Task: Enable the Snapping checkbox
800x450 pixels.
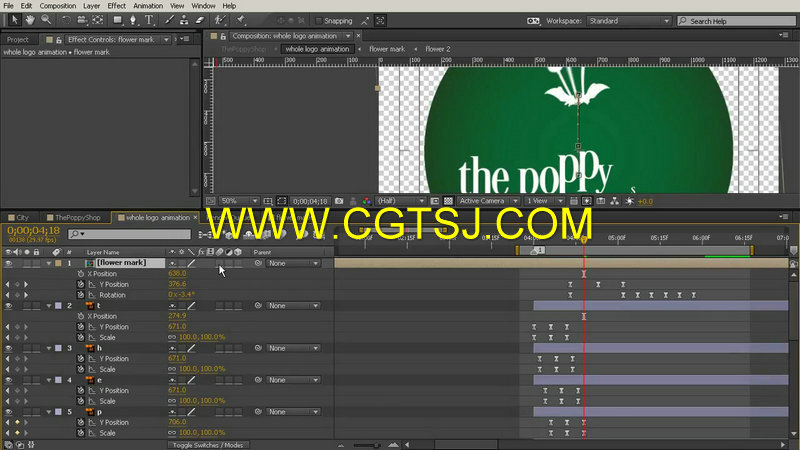Action: coord(319,20)
